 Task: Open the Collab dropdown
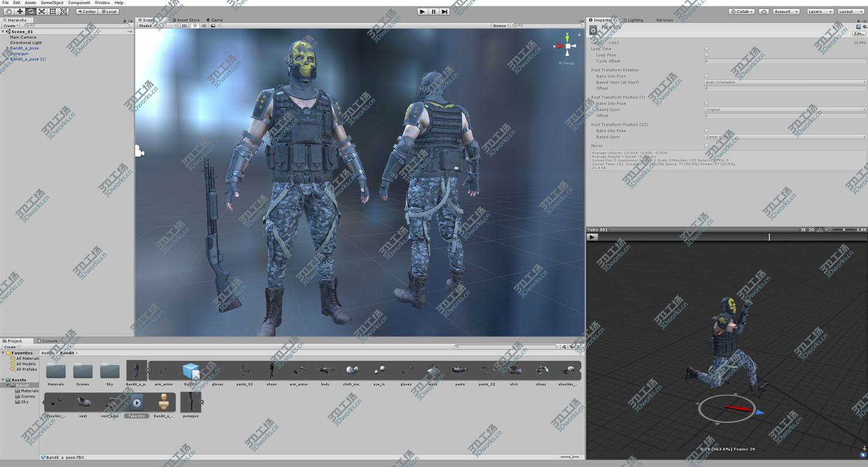coord(742,11)
